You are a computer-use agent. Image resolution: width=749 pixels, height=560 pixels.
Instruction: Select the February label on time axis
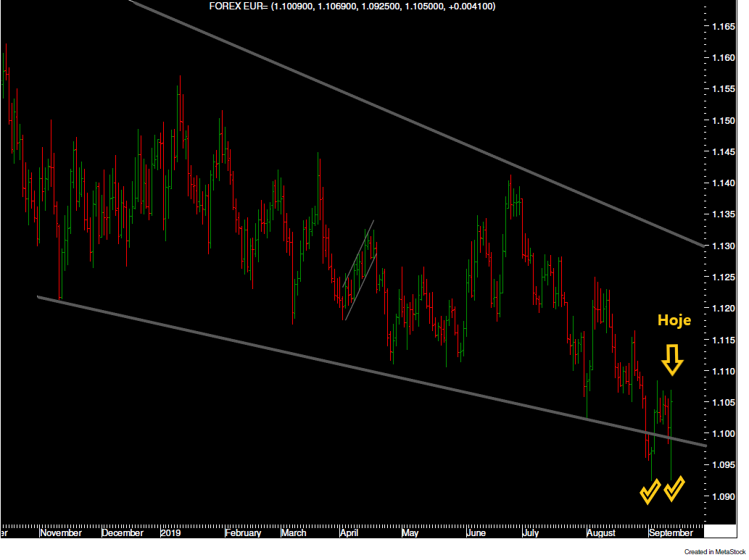(x=243, y=532)
